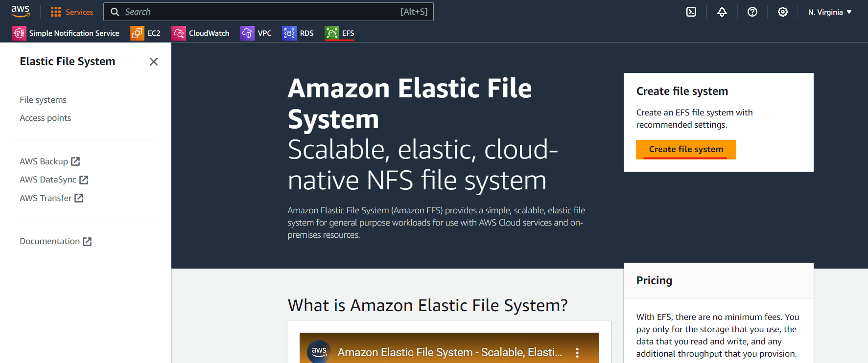
Task: Open the EFS shortcut label
Action: 348,33
